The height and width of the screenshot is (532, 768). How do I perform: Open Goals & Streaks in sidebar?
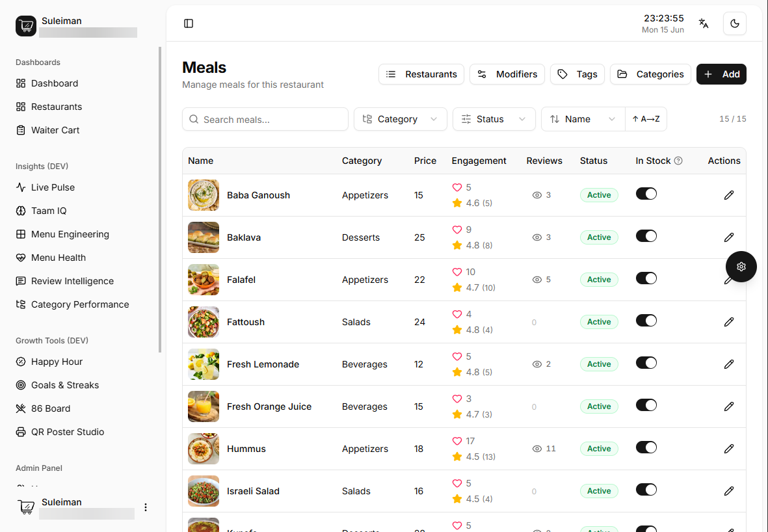tap(57, 385)
